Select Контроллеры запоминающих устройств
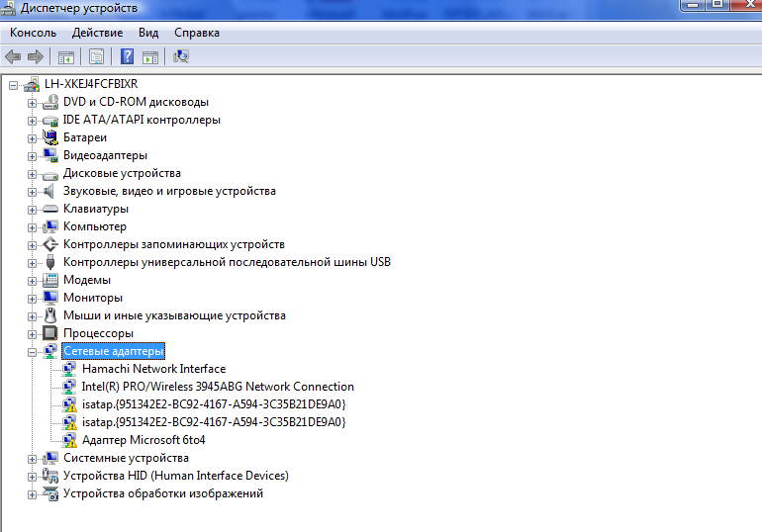 point(174,244)
